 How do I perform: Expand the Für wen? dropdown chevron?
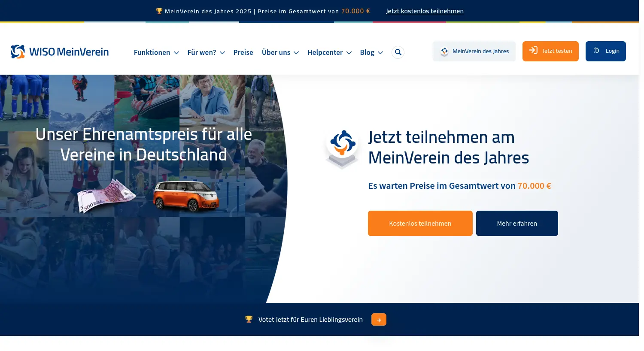222,53
